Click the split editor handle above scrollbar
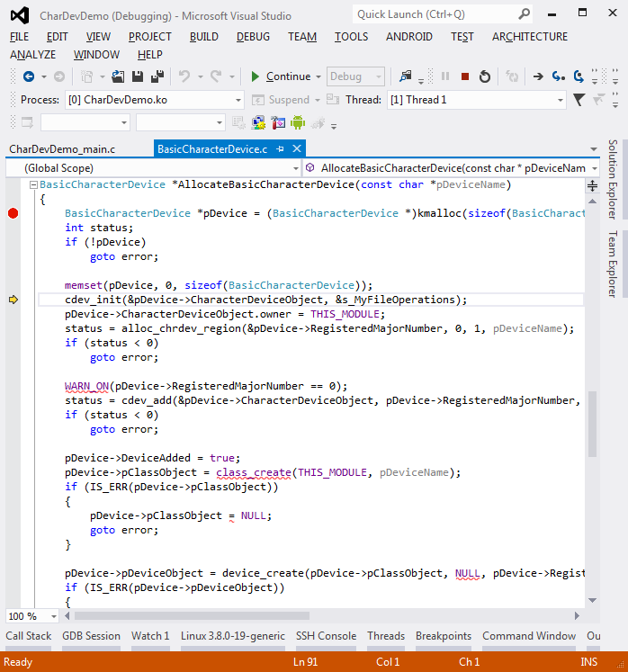Image resolution: width=628 pixels, height=672 pixels. pyautogui.click(x=592, y=186)
